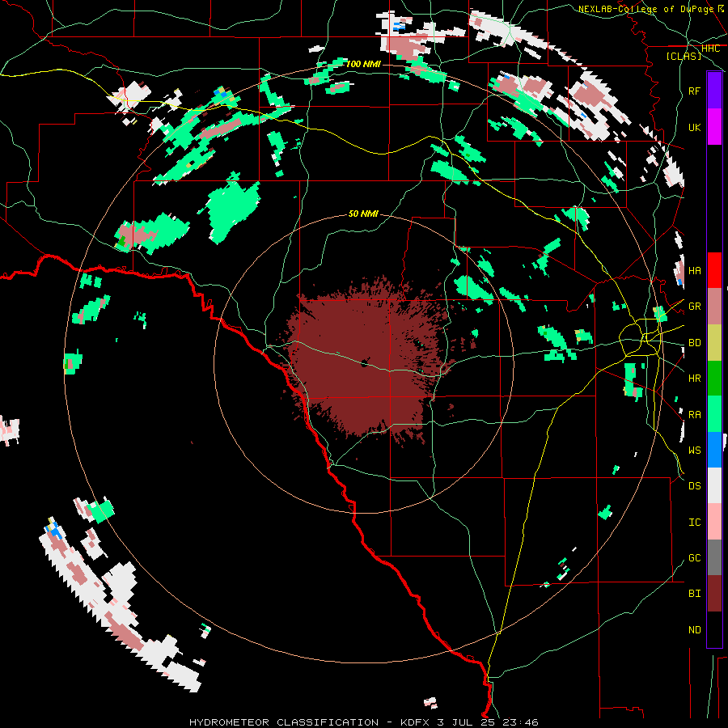Click the UK legend label
The height and width of the screenshot is (728, 728).
pyautogui.click(x=695, y=127)
